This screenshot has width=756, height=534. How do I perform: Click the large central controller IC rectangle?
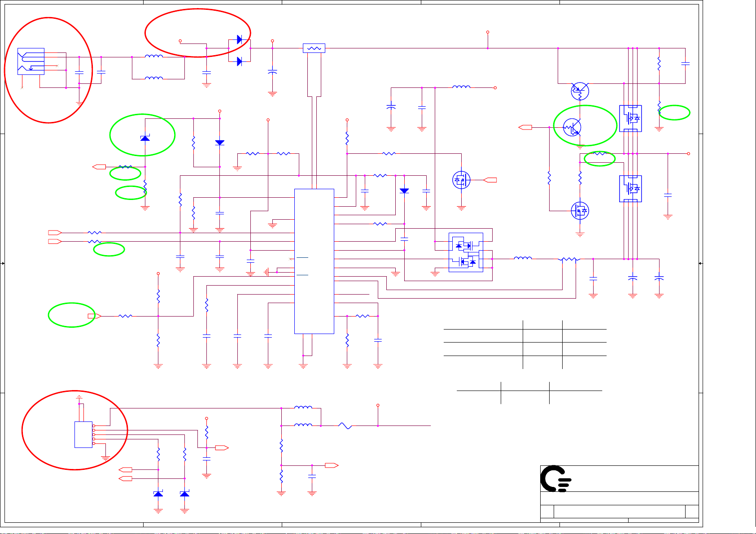click(x=314, y=261)
